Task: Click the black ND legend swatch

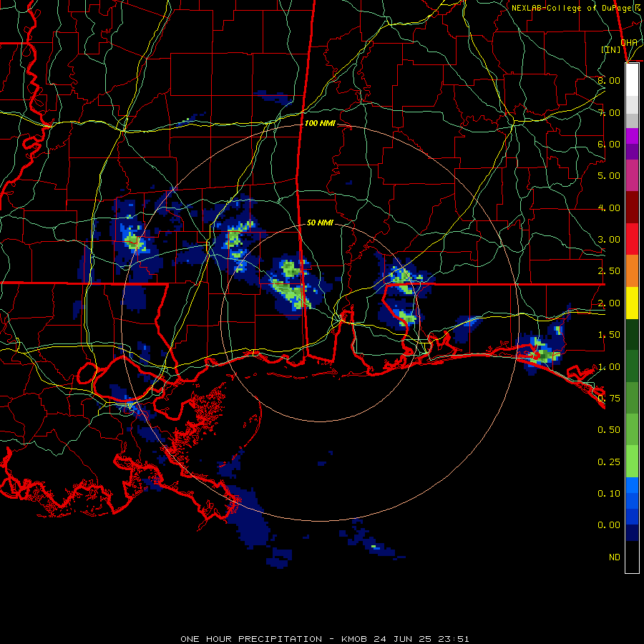Action: tap(632, 557)
